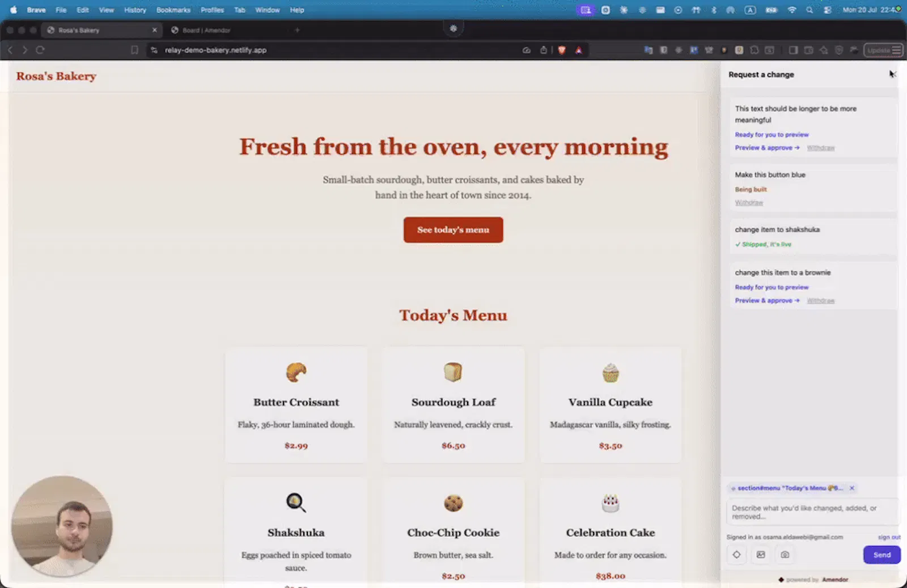Viewport: 907px width, 588px height.
Task: Withdraw the Make this button blue request
Action: pyautogui.click(x=749, y=202)
